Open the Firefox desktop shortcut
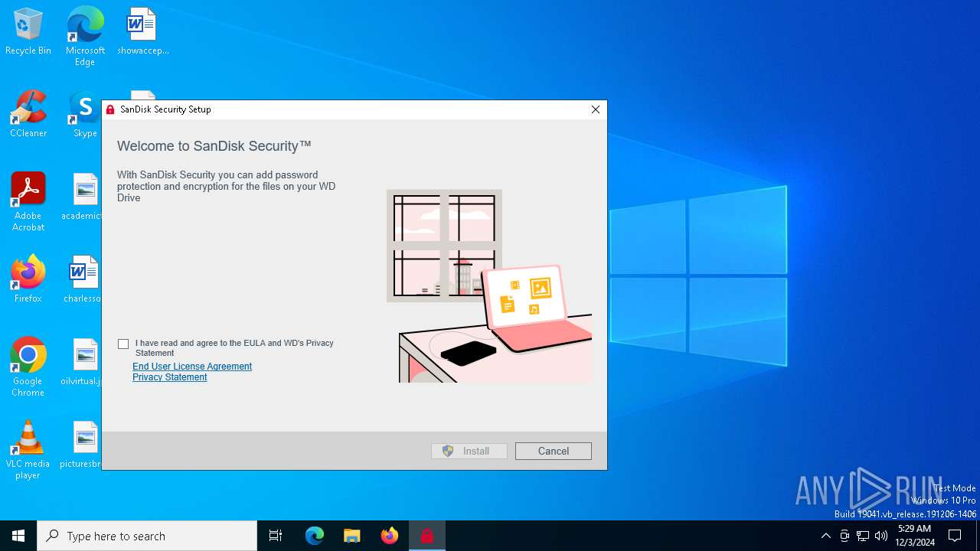 (x=28, y=279)
